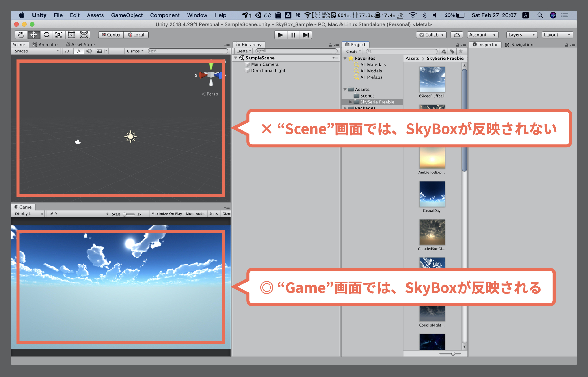Screen dimensions: 588x377
Task: Select the camera gizmo in Scene view
Action: (x=78, y=142)
